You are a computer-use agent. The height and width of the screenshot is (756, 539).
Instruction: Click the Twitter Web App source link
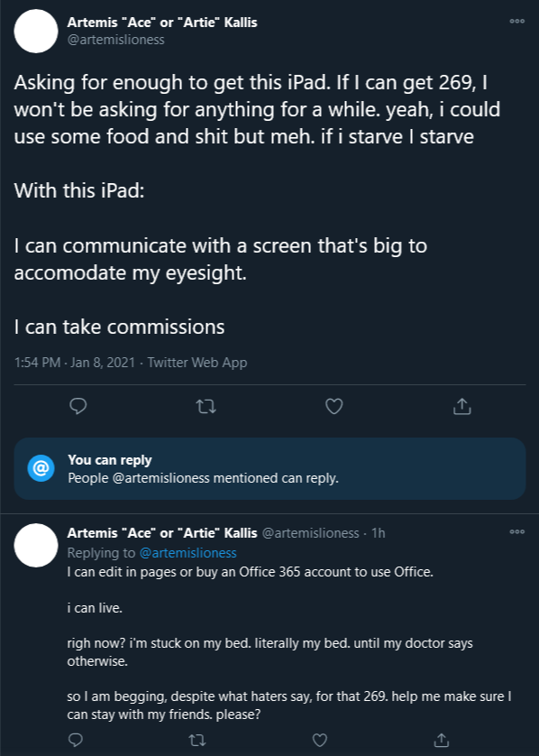pos(197,363)
